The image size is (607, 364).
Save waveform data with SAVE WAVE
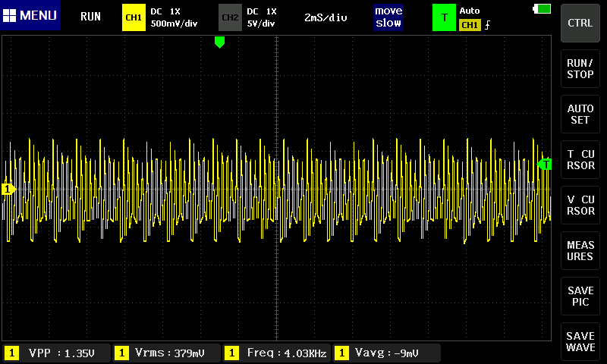click(580, 341)
